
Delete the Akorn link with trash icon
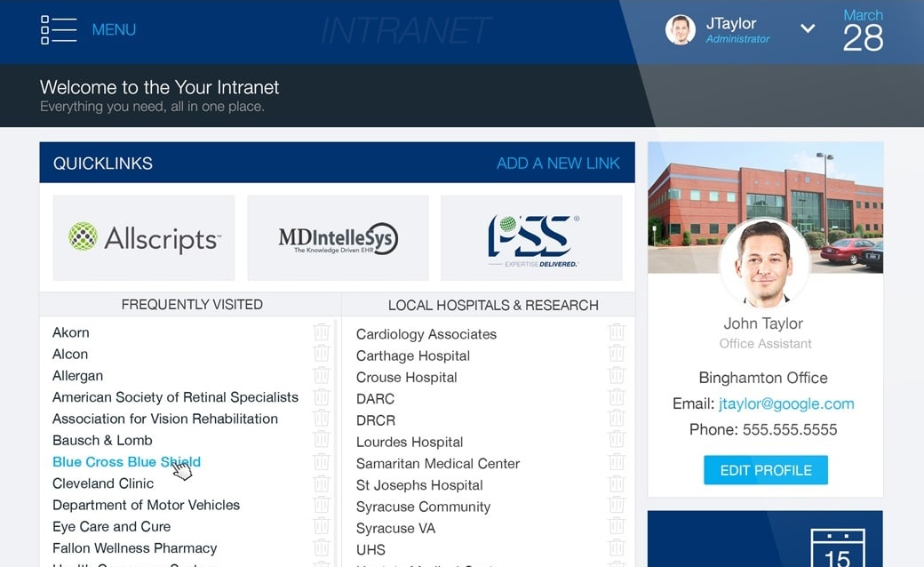[x=321, y=331]
